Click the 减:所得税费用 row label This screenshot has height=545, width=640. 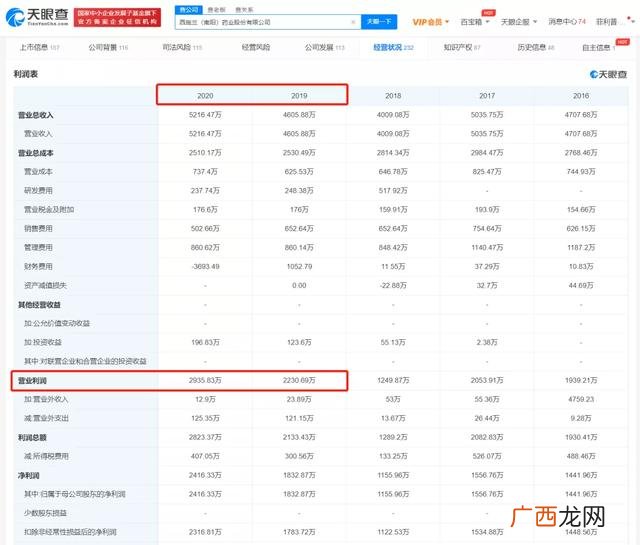click(46, 456)
